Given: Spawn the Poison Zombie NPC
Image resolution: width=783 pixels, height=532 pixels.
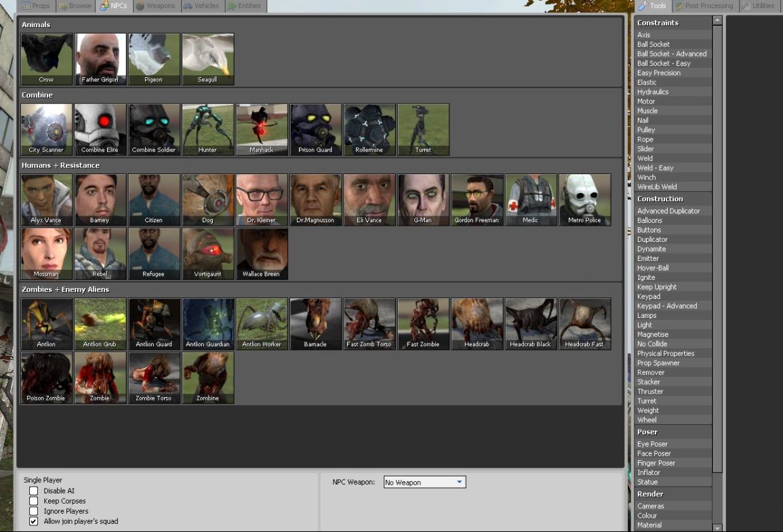Looking at the screenshot, I should 46,377.
